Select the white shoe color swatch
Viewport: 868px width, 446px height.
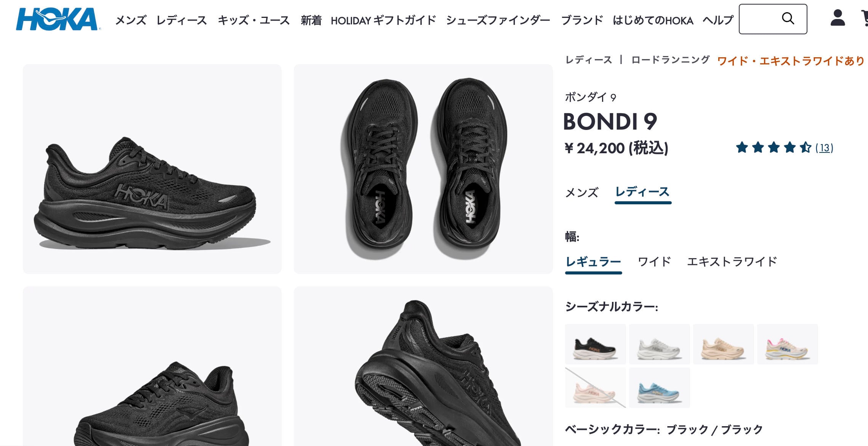point(659,344)
